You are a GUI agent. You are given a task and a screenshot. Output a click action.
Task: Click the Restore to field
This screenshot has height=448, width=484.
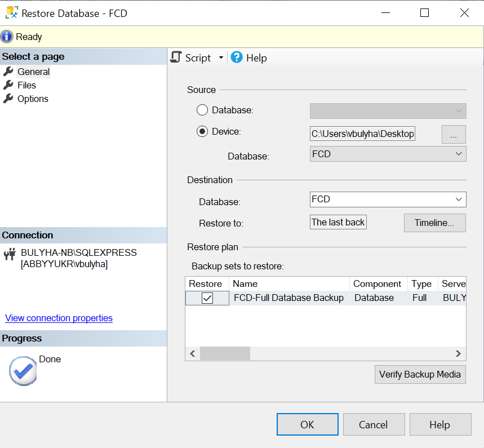click(338, 222)
